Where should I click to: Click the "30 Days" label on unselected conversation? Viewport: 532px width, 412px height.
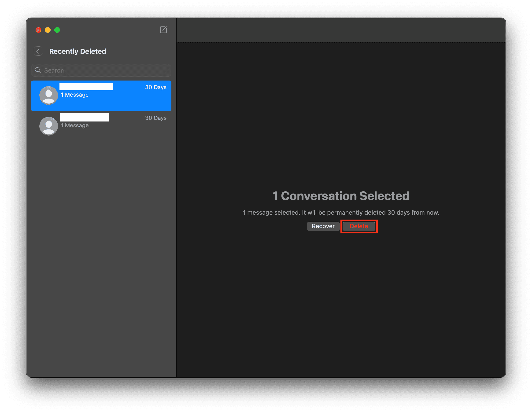(x=156, y=118)
